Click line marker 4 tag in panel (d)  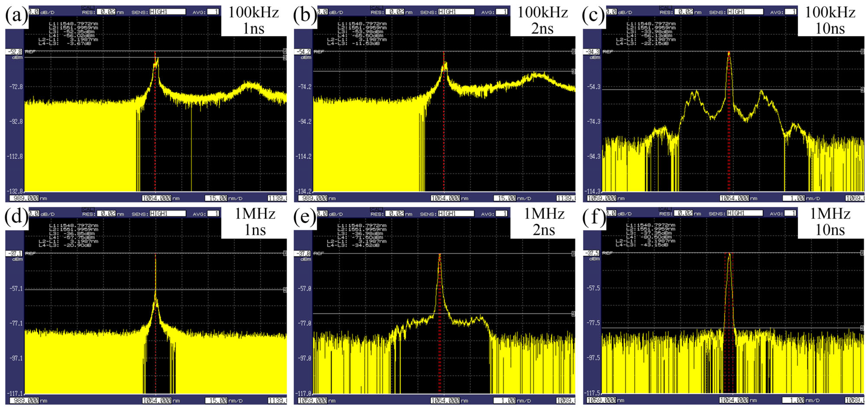pyautogui.click(x=285, y=290)
